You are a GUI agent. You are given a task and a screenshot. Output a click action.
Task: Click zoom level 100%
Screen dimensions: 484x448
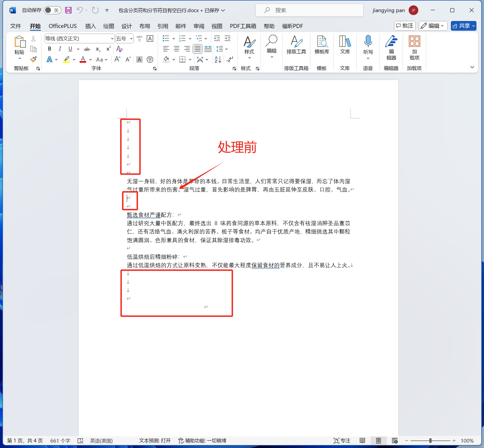467,441
